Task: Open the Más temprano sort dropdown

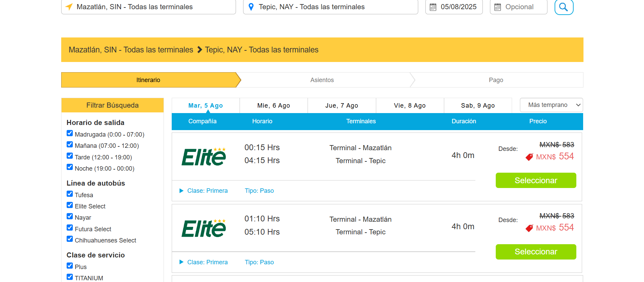Action: click(x=551, y=105)
